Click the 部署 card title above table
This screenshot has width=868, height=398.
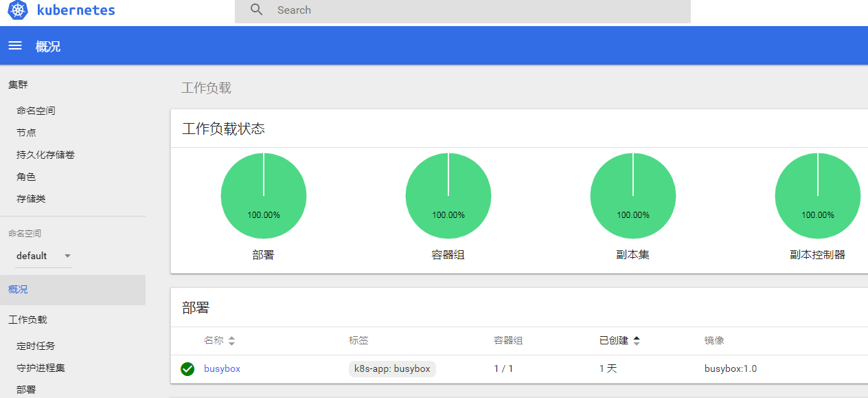(196, 307)
